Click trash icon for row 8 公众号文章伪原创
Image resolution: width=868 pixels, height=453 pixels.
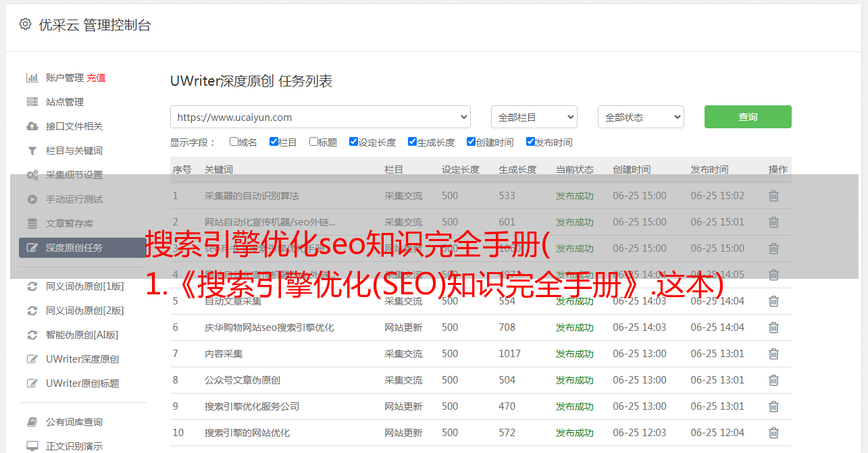click(x=774, y=380)
